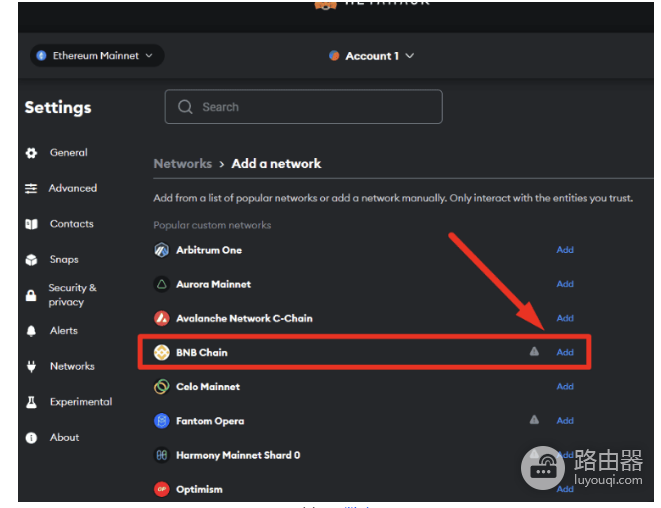
Task: Click the Alerts bell icon
Action: coord(31,331)
